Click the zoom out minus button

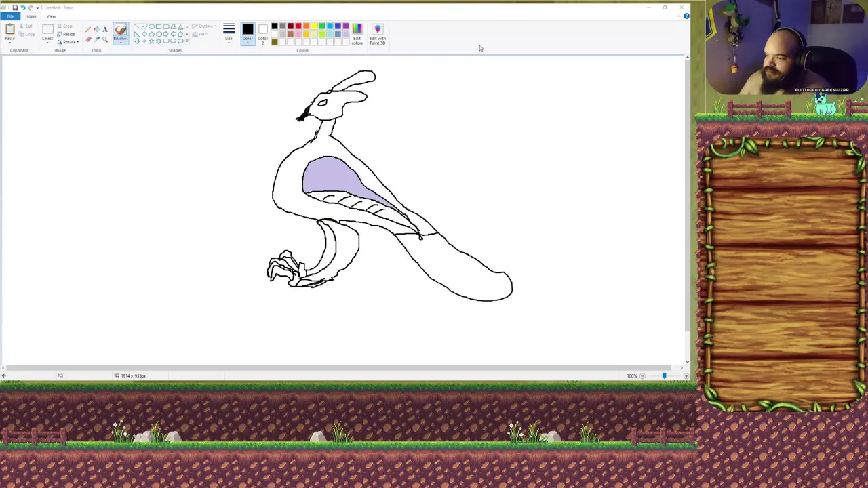click(642, 376)
